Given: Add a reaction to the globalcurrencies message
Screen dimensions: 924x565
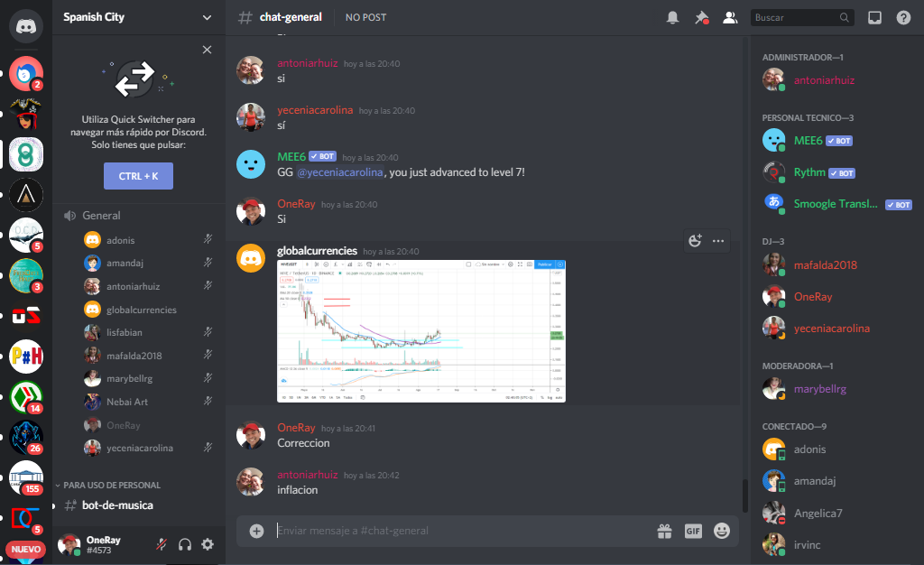Looking at the screenshot, I should pos(696,240).
